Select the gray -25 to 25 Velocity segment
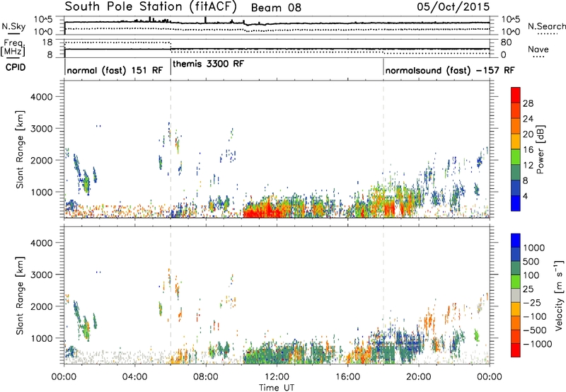The width and height of the screenshot is (566, 392). 516,295
